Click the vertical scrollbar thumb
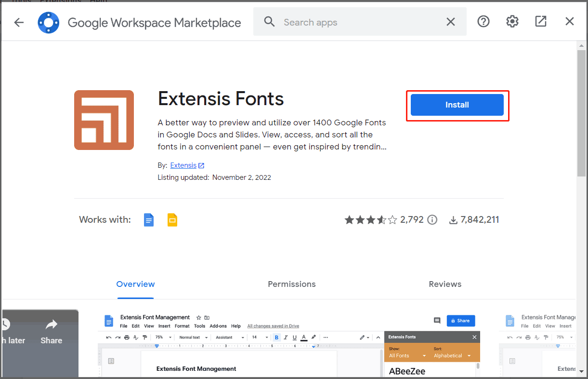 tap(581, 113)
